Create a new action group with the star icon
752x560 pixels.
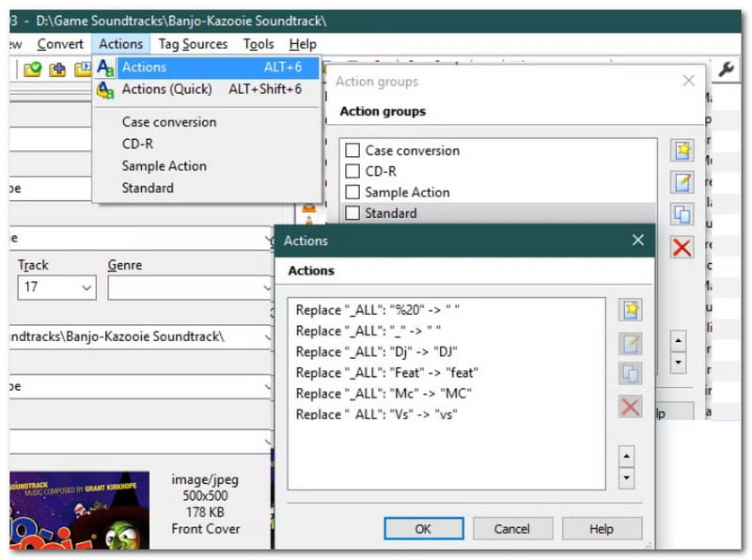[682, 150]
